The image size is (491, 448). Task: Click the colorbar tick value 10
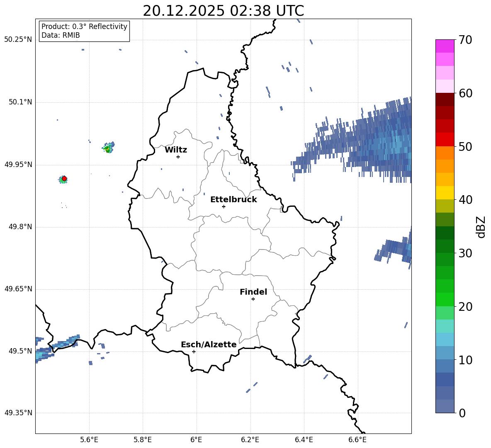point(465,360)
